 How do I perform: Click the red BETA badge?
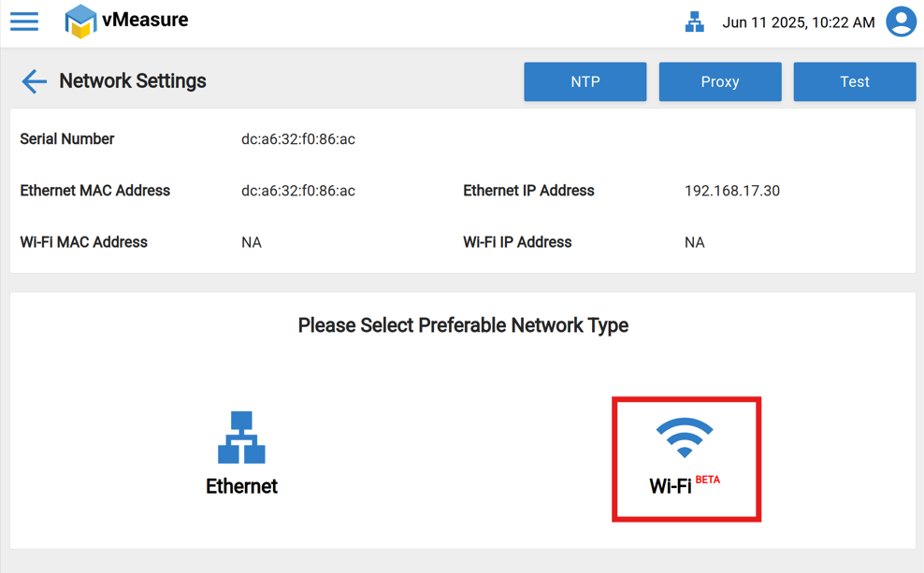708,480
